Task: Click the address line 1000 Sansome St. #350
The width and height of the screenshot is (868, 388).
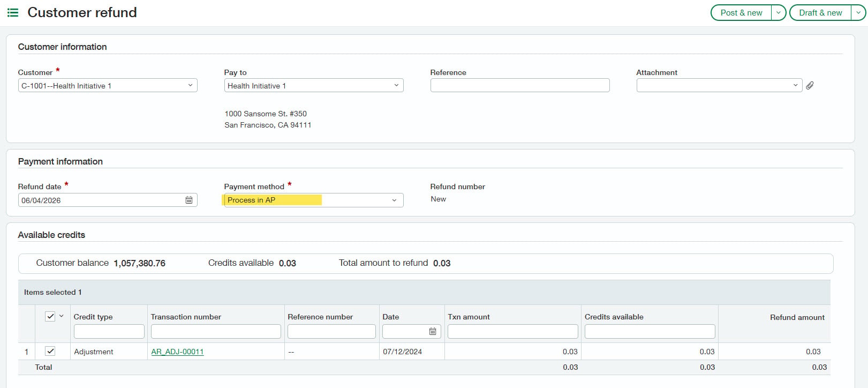Action: coord(266,114)
